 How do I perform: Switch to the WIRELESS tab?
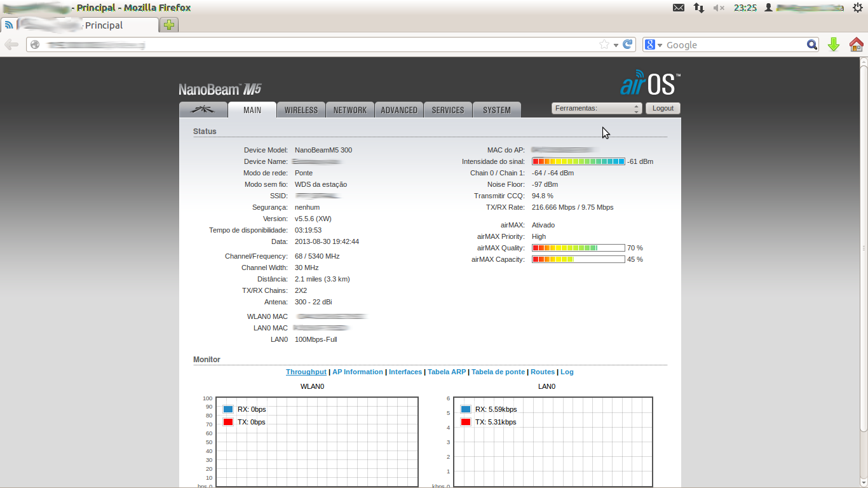(301, 110)
